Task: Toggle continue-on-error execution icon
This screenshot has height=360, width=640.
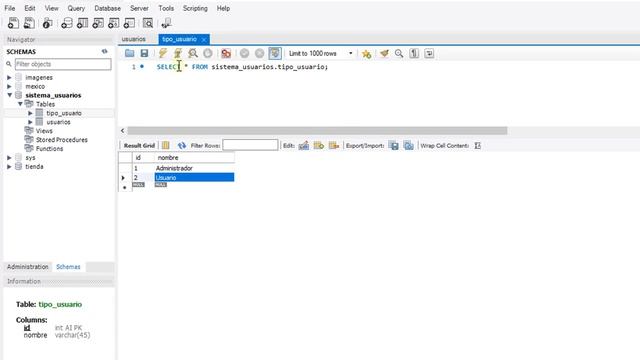Action: [x=226, y=53]
